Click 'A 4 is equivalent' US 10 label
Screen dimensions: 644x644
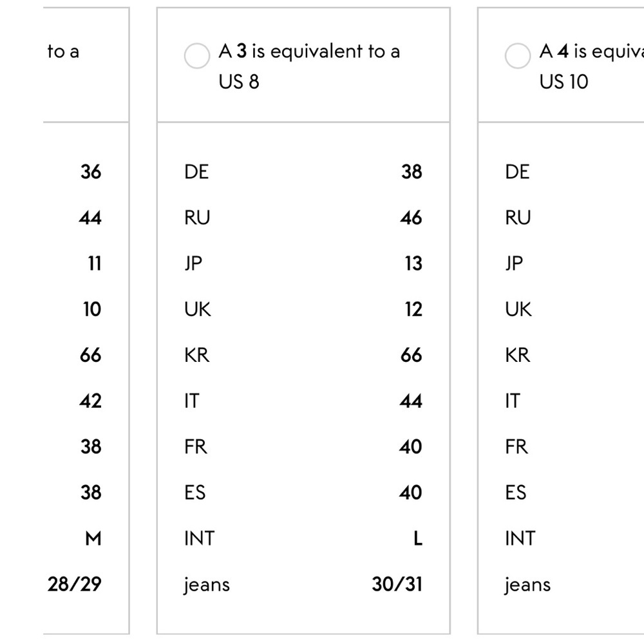click(x=591, y=66)
